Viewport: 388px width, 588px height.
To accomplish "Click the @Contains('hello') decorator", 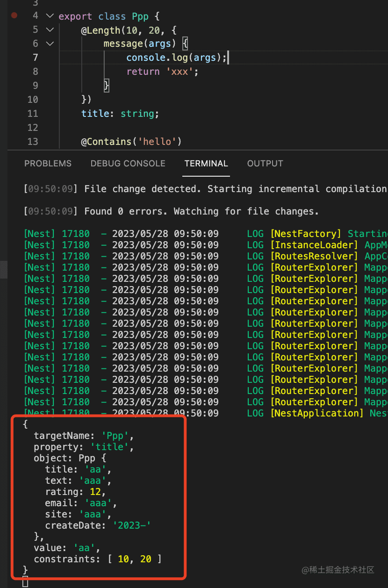I will click(x=131, y=142).
